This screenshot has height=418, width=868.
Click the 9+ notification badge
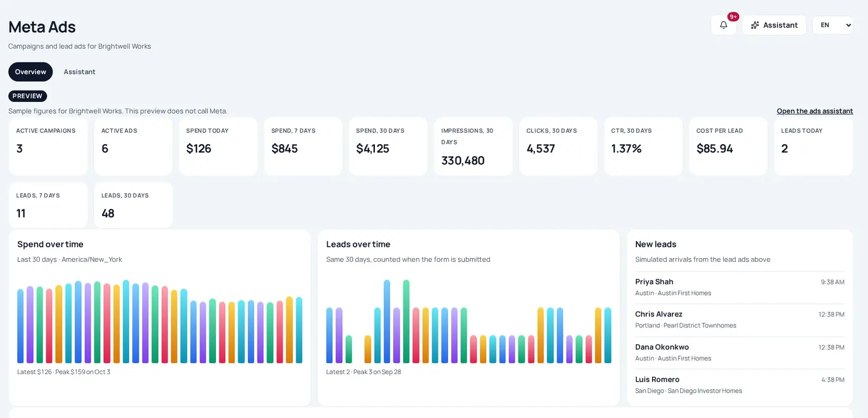[733, 17]
